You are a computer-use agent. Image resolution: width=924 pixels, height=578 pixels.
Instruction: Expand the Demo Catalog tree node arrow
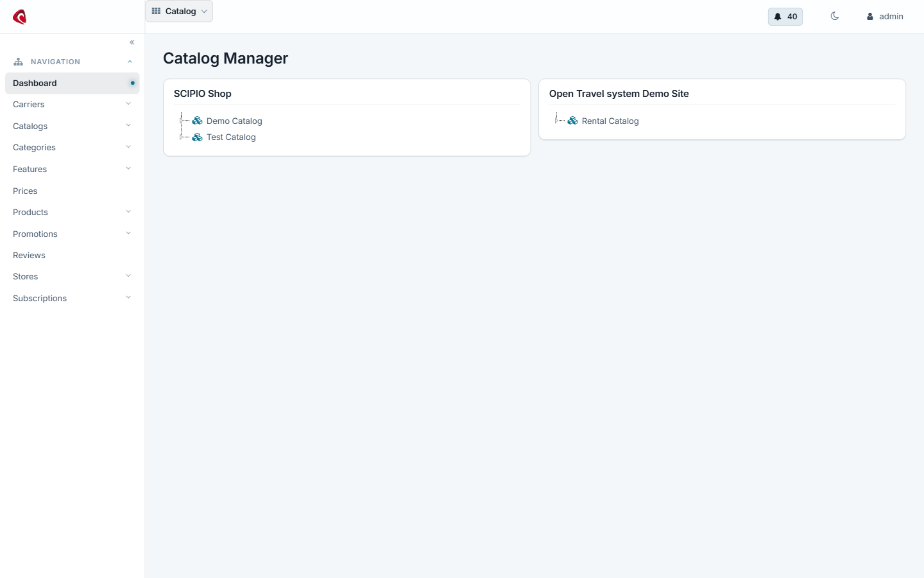(x=182, y=121)
